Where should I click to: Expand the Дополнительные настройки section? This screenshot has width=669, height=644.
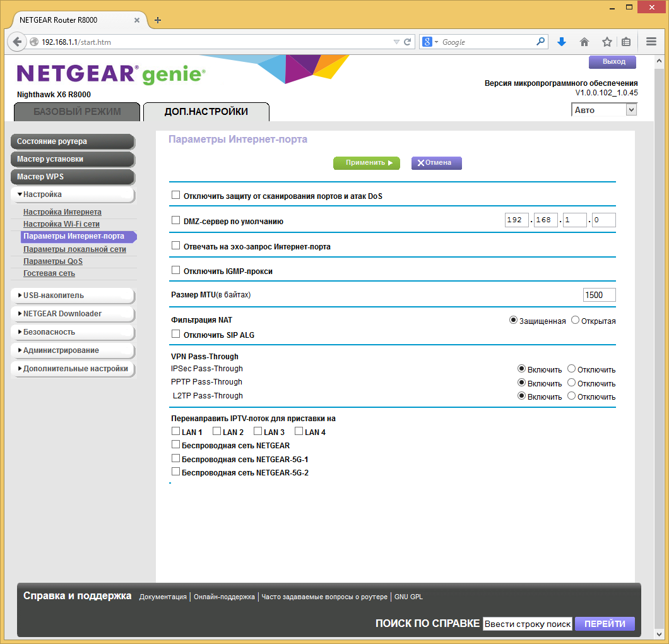[73, 369]
